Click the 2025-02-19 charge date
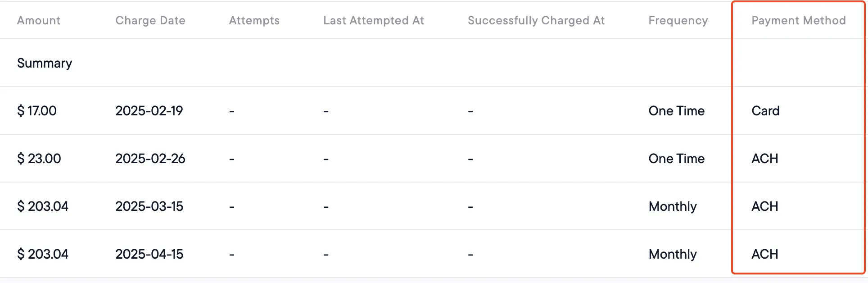Screen dimensions: 868x283 click(149, 111)
